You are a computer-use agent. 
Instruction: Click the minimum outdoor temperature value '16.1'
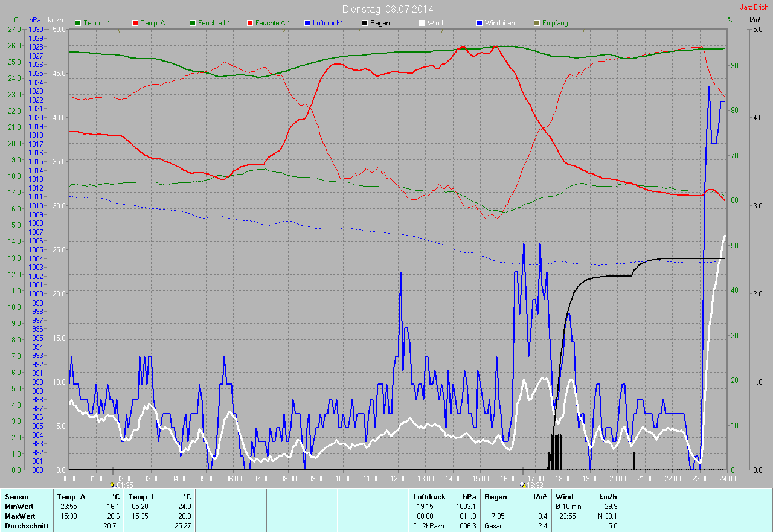(x=113, y=507)
